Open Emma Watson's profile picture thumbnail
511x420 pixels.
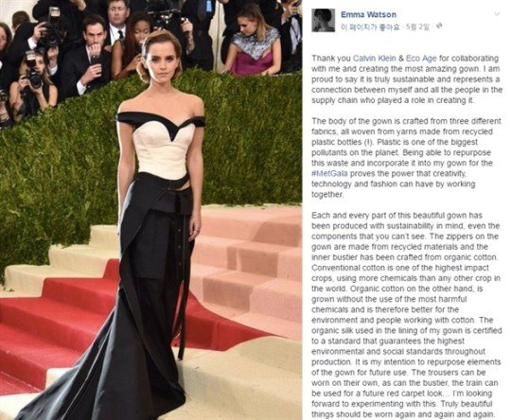coord(324,20)
